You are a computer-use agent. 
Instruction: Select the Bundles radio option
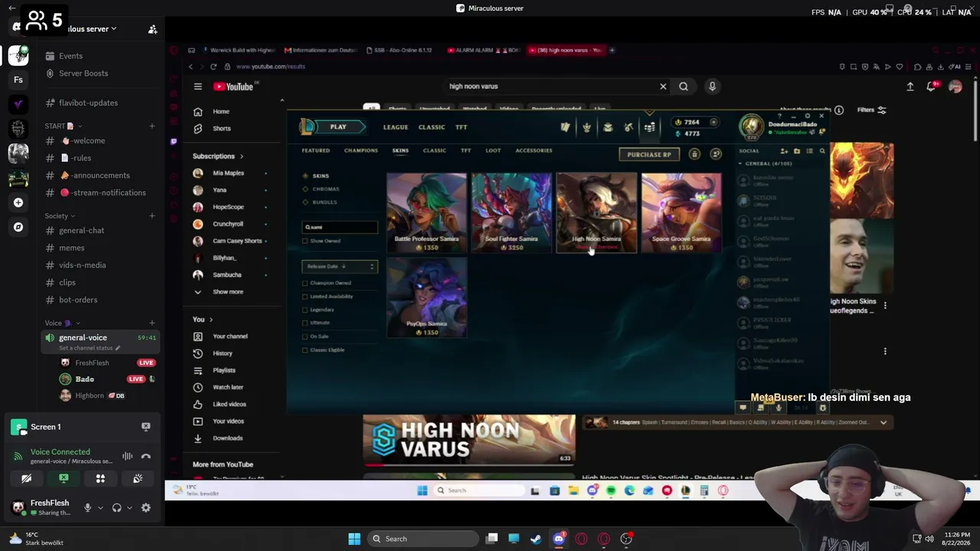pyautogui.click(x=305, y=202)
